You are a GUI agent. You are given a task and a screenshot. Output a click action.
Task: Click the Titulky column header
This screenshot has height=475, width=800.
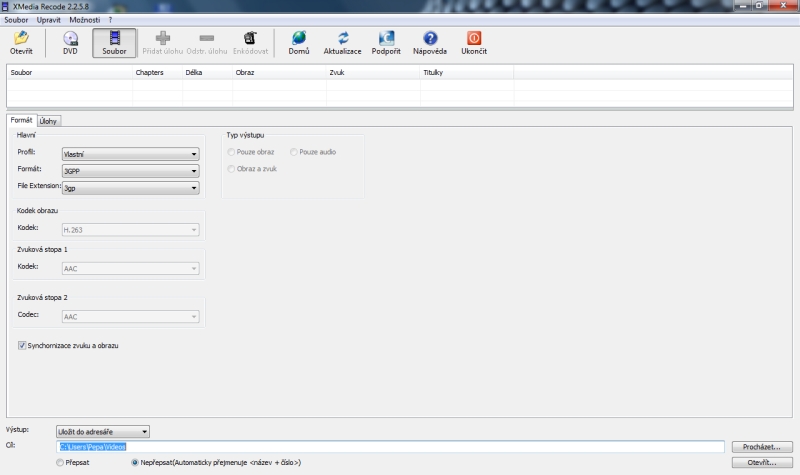[x=467, y=72]
